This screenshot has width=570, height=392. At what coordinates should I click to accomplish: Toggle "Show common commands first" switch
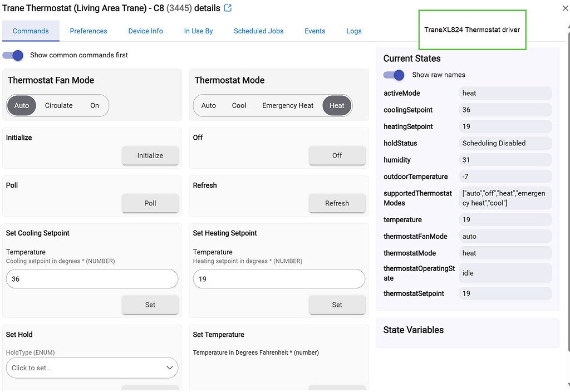(x=12, y=55)
